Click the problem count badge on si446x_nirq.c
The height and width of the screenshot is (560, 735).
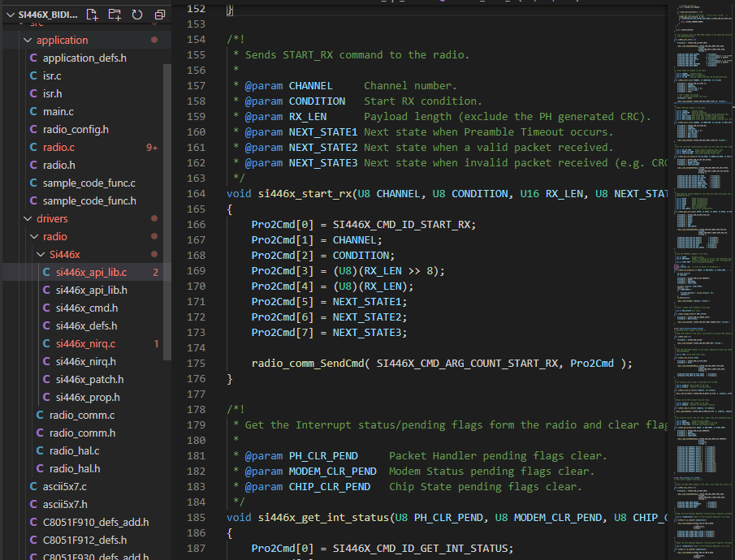156,344
